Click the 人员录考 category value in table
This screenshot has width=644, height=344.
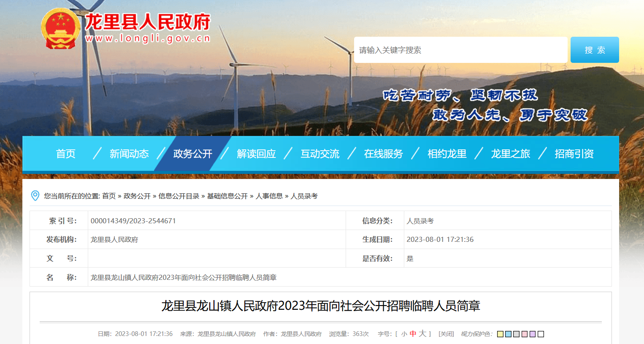click(420, 221)
